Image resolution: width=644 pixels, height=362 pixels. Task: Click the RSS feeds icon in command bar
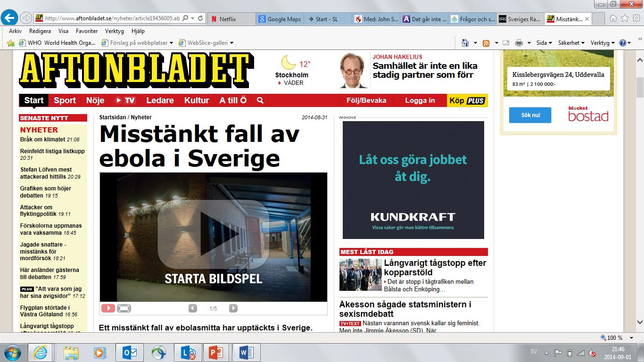tap(486, 43)
